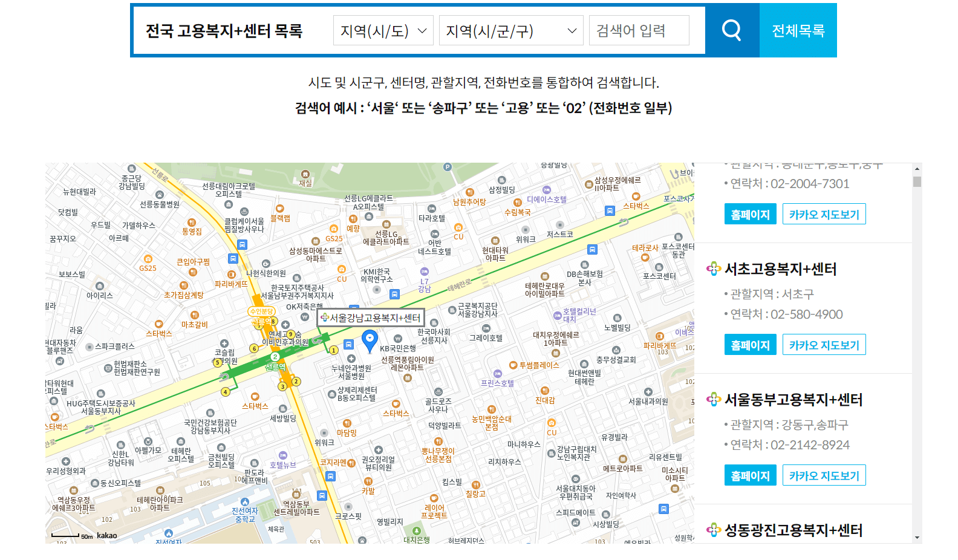Click the 포스코센터 label on the map

click(x=659, y=276)
